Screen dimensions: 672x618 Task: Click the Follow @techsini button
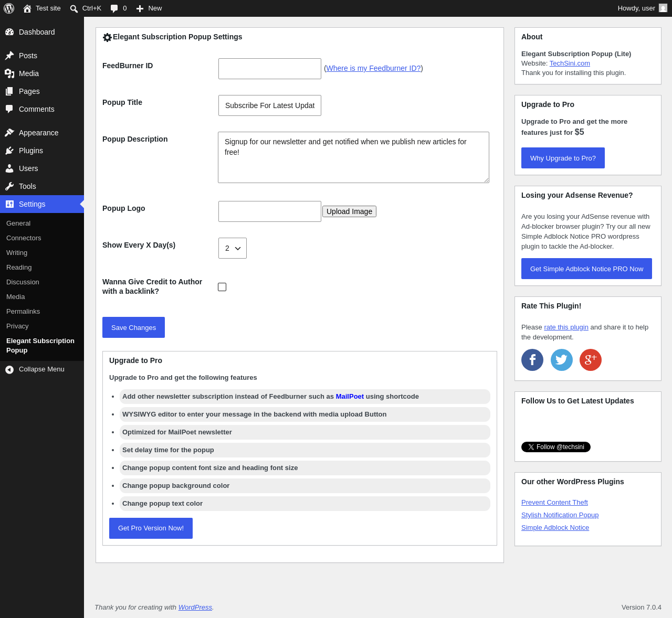pyautogui.click(x=556, y=447)
